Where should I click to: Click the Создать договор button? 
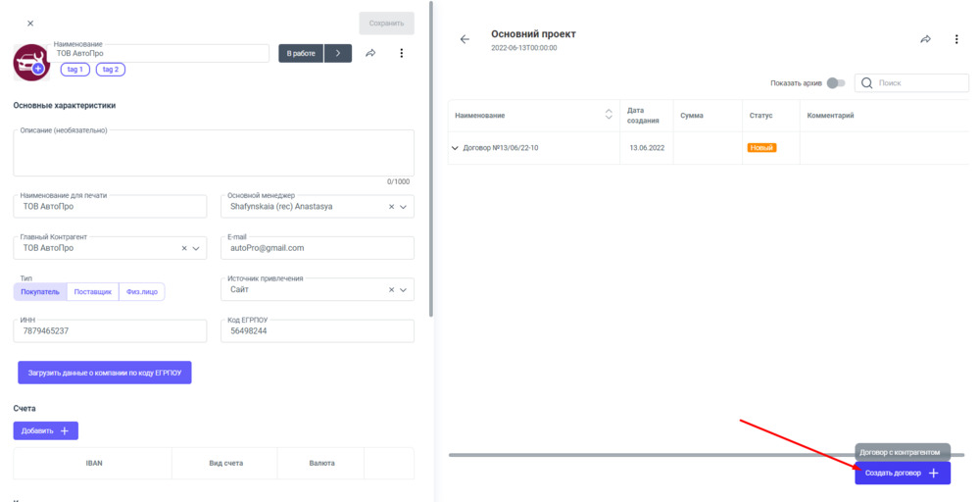(902, 473)
